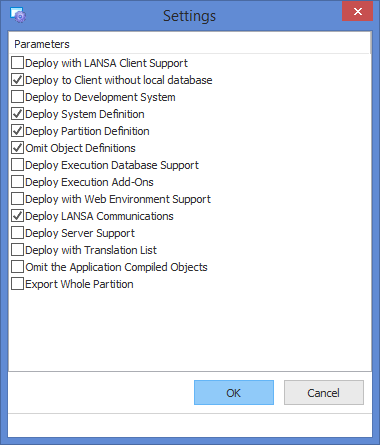
Task: Uncheck Deploy to Client without local database
Action: (17, 80)
